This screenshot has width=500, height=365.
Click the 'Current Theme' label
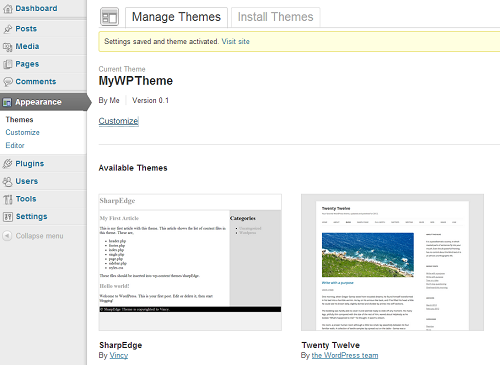[122, 69]
